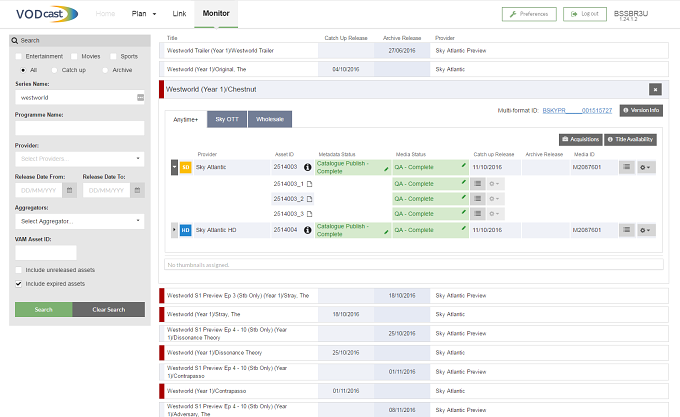Open list icon for Sky Atlantic SD row
680x417 pixels.
point(627,167)
